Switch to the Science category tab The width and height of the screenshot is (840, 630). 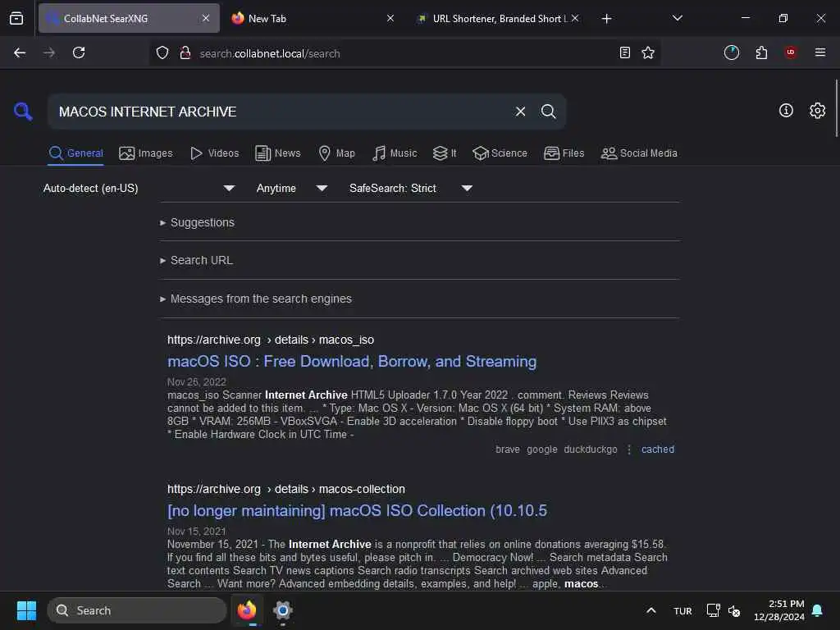click(x=500, y=153)
